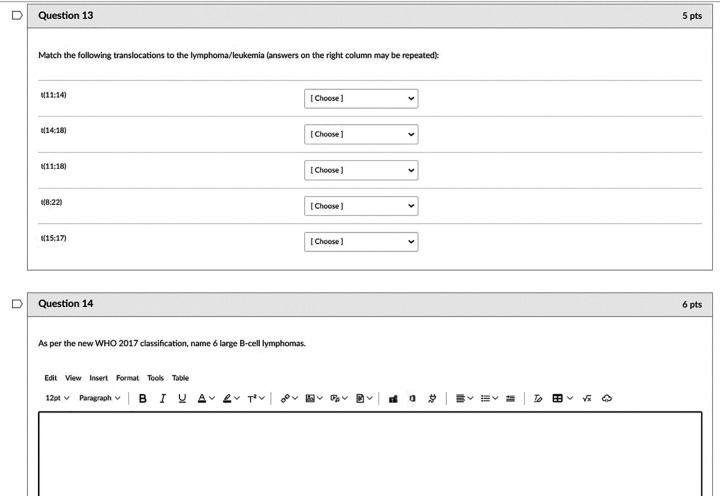The height and width of the screenshot is (496, 720).
Task: Click the Question 14 heading
Action: (x=66, y=304)
